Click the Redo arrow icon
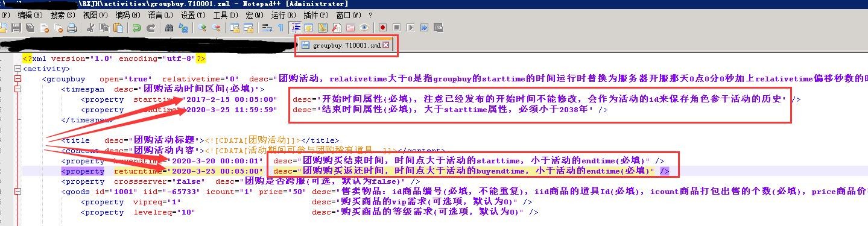The height and width of the screenshot is (226, 868). [150, 28]
